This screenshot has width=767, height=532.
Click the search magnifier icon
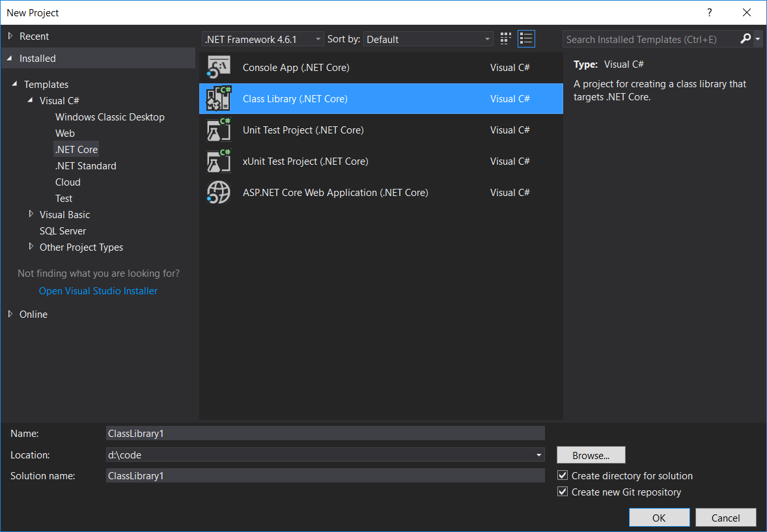point(746,39)
